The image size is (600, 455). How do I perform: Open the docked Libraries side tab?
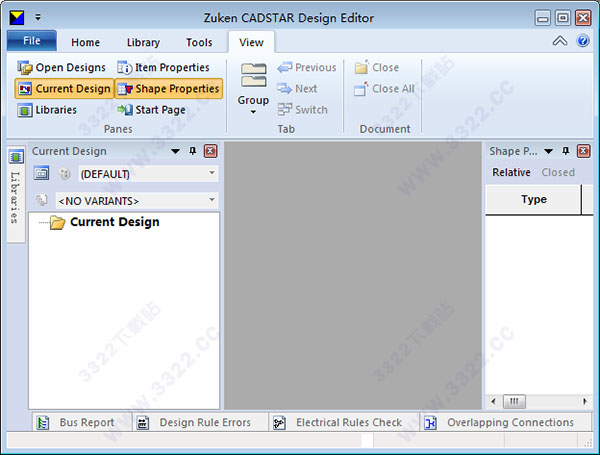pyautogui.click(x=16, y=194)
